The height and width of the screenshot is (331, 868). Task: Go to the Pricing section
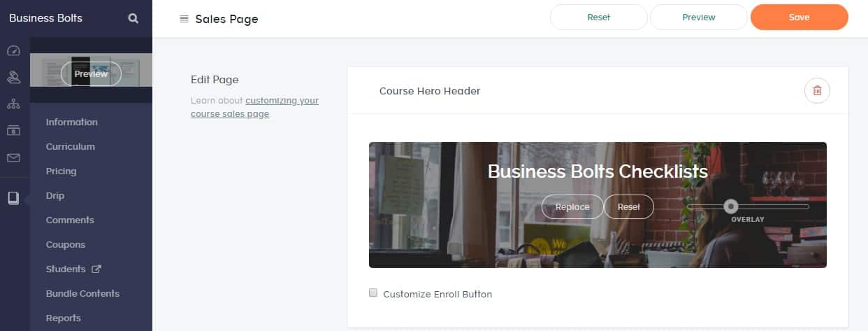click(x=61, y=171)
